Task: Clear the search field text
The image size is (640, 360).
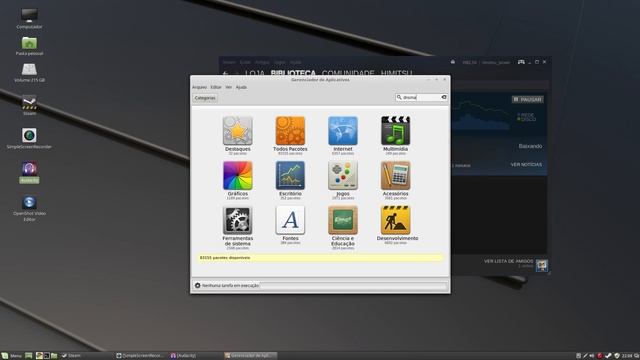Action: (444, 97)
